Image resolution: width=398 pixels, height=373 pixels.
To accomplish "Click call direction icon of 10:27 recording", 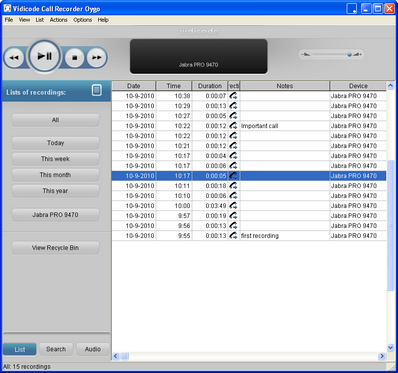I will tap(234, 116).
